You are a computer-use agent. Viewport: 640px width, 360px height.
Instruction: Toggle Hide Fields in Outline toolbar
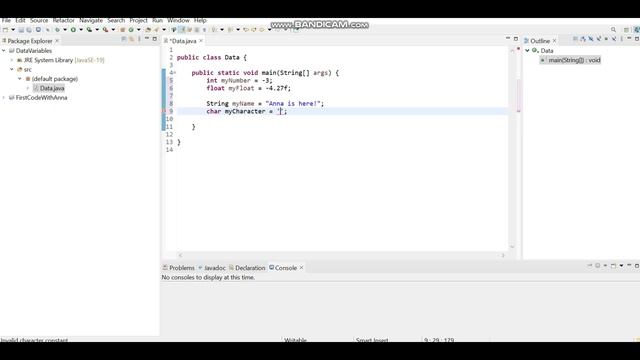coord(591,39)
